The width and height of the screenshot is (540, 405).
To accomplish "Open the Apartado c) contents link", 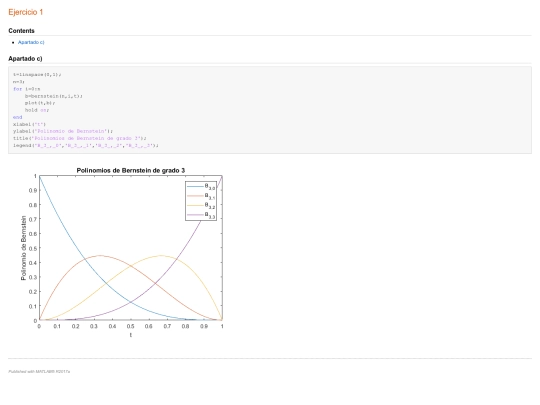I will tap(31, 42).
